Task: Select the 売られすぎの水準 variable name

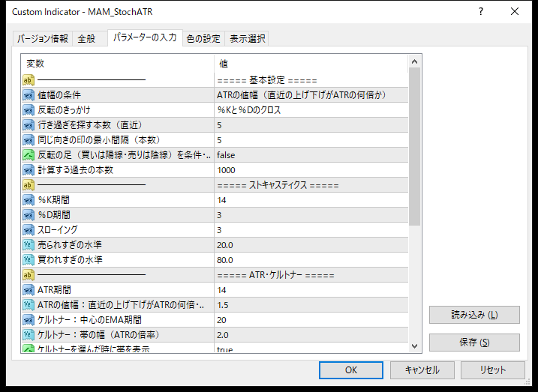Action: 70,244
